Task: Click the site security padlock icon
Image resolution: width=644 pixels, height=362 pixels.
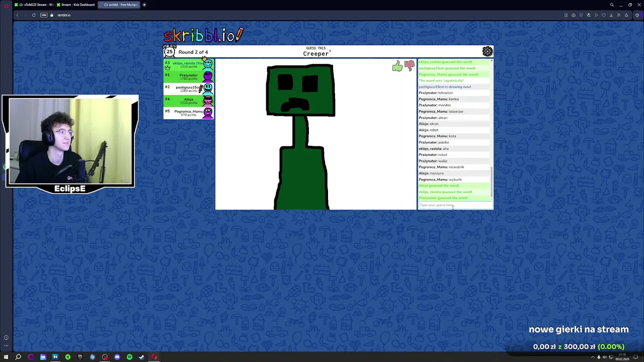Action: click(x=52, y=15)
